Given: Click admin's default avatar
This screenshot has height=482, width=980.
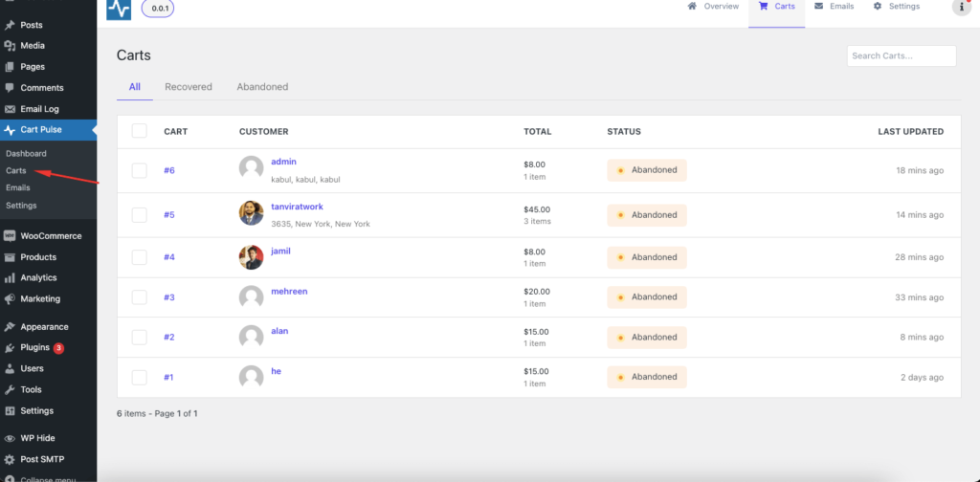Looking at the screenshot, I should (252, 168).
